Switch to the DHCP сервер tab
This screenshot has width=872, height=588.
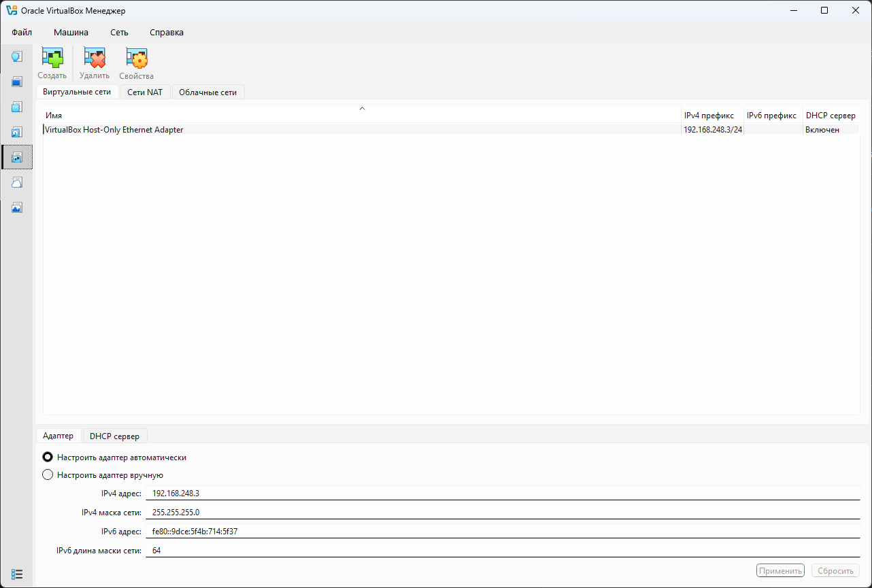114,436
